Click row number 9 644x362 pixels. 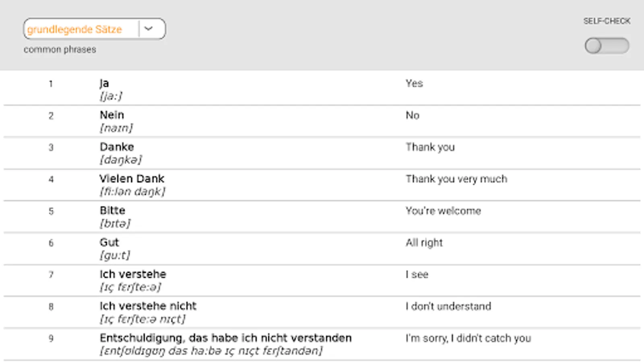pos(51,338)
